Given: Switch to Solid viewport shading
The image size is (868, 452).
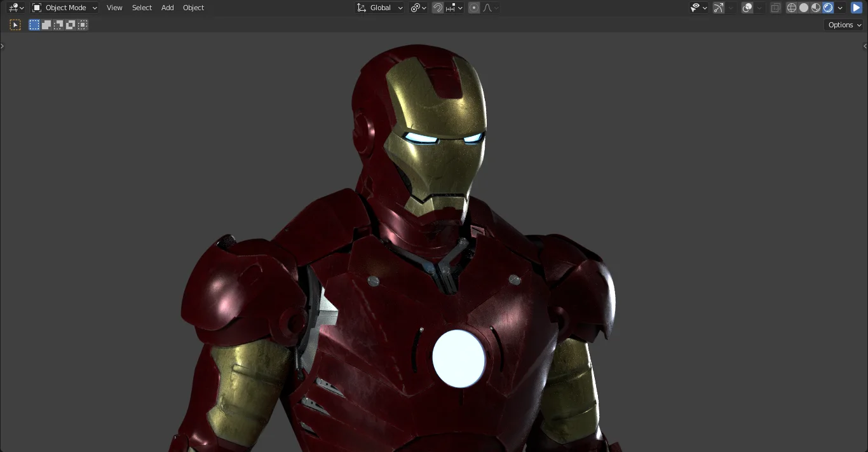Looking at the screenshot, I should click(804, 8).
